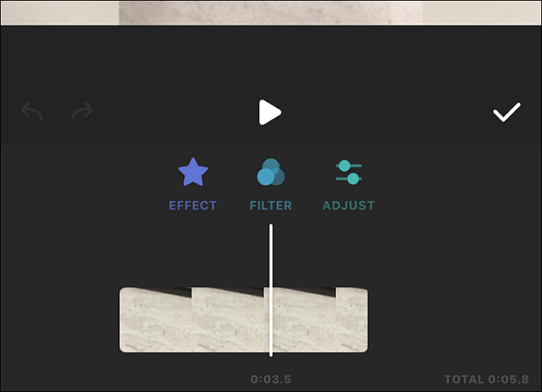The height and width of the screenshot is (392, 542).
Task: Select the third frame thumbnail in timeline
Action: coord(300,320)
